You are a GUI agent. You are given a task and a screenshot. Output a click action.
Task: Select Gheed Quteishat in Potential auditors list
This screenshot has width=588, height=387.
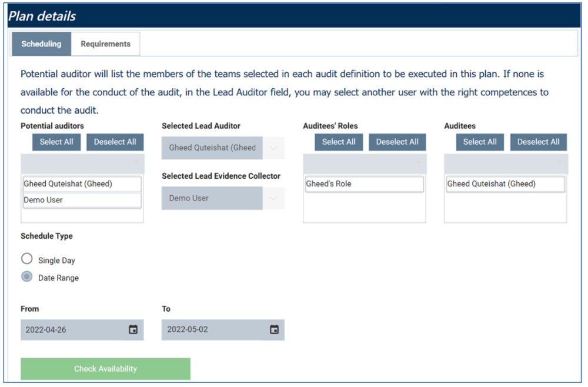[82, 184]
